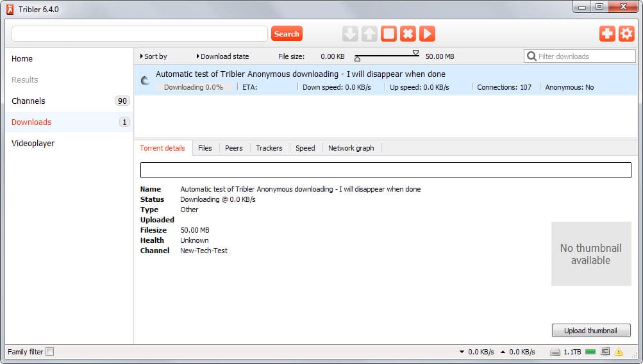Click the upload speed arrow in status bar

503,352
